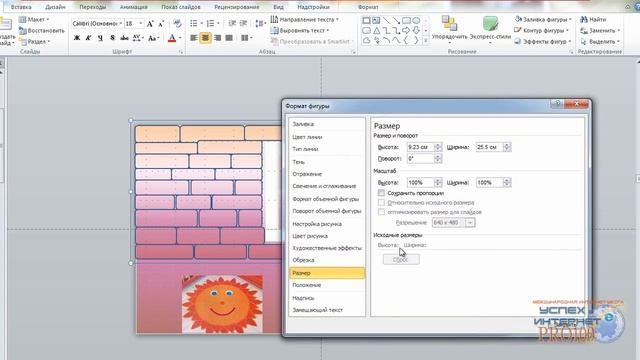Open the Переходы ribbon tab
This screenshot has height=360, width=640.
[93, 7]
